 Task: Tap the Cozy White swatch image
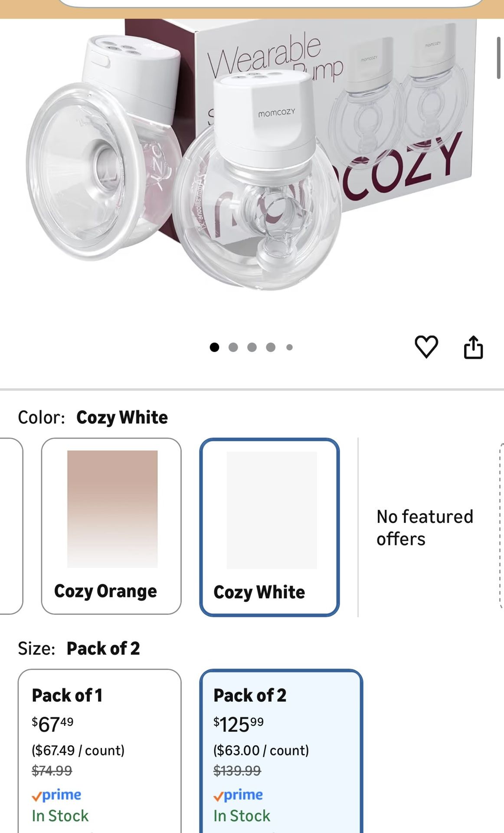tap(272, 510)
